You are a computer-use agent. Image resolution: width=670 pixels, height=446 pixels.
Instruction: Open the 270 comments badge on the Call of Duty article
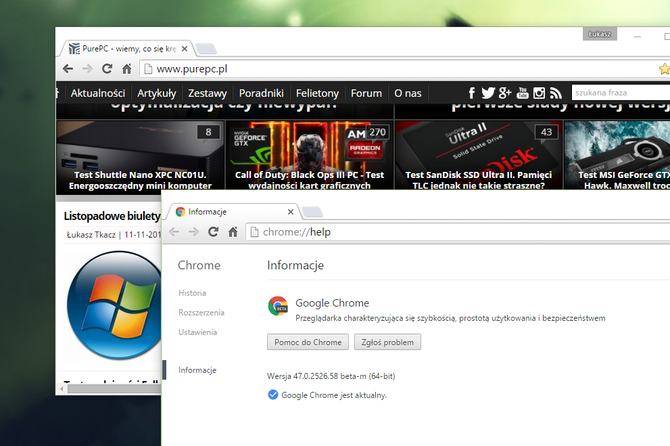pos(377,132)
